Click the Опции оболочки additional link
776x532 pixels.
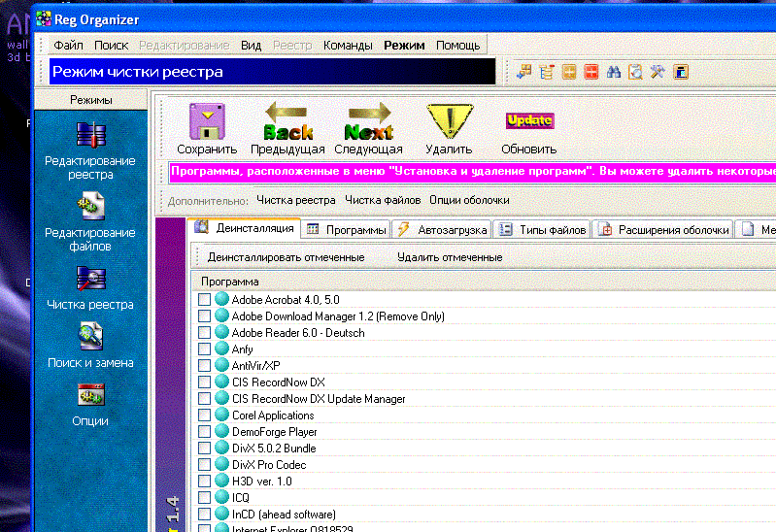click(469, 200)
